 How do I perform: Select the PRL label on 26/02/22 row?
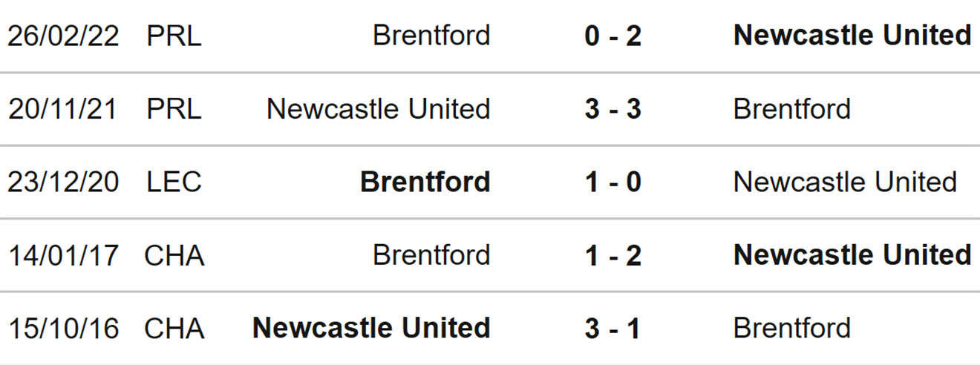[x=174, y=36]
